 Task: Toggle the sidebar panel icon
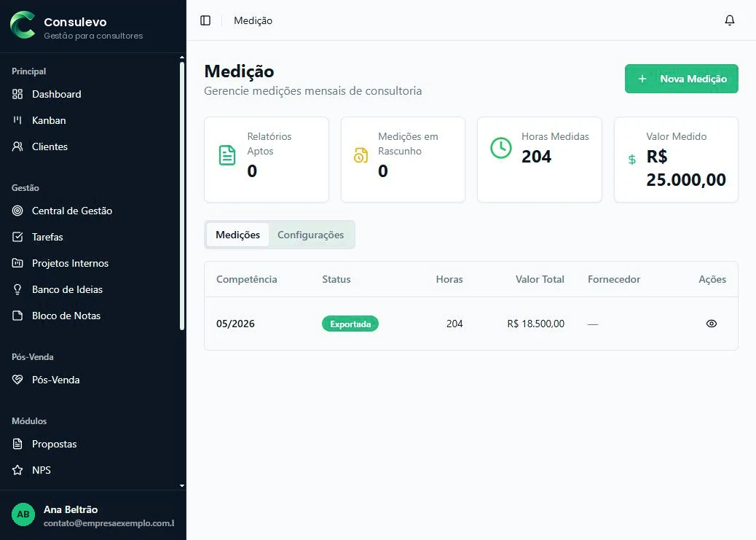205,20
